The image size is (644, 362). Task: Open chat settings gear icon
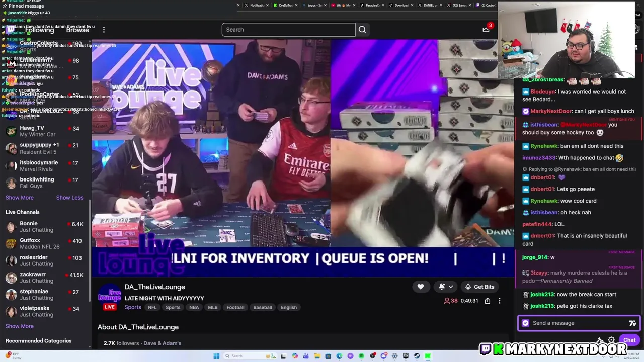611,340
